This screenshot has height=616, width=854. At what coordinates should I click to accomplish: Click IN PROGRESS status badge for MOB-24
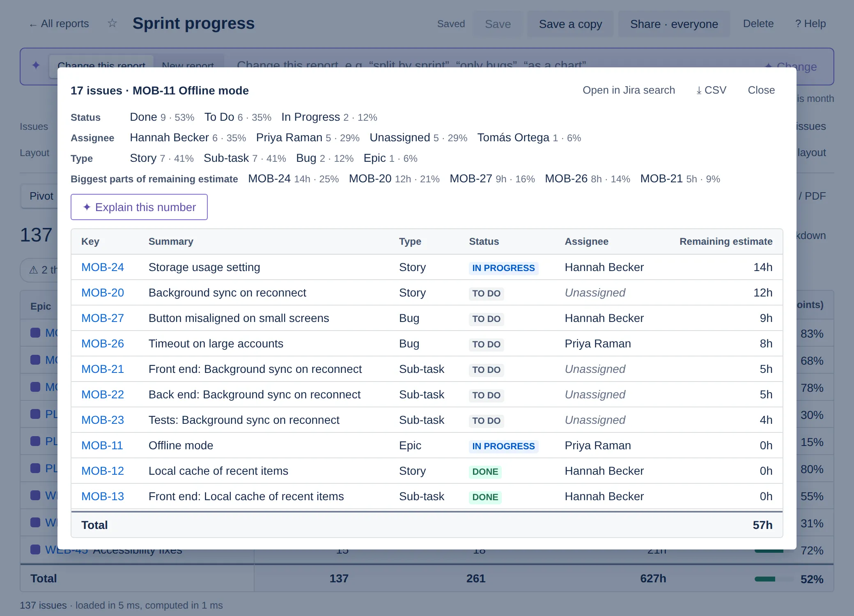pos(503,268)
